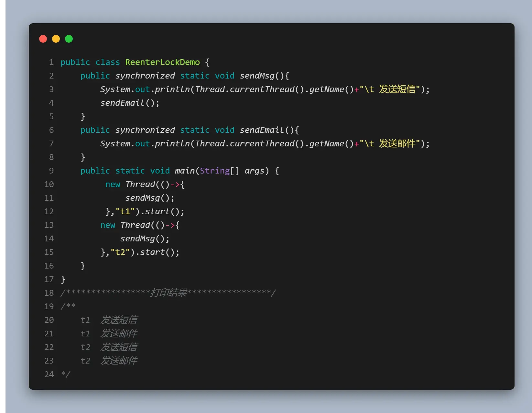Viewport: 532px width, 413px height.
Task: Click 'start' on line 12
Action: tap(157, 211)
